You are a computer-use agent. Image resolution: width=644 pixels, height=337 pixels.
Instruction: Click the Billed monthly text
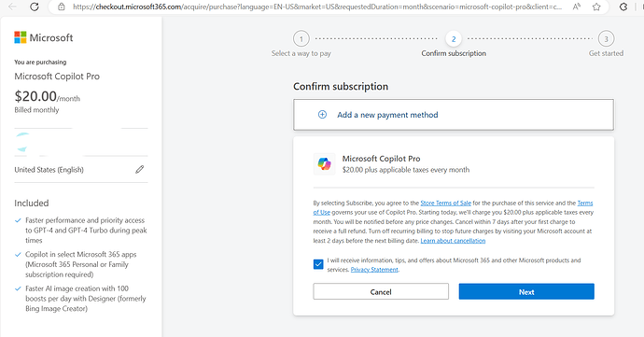[36, 110]
